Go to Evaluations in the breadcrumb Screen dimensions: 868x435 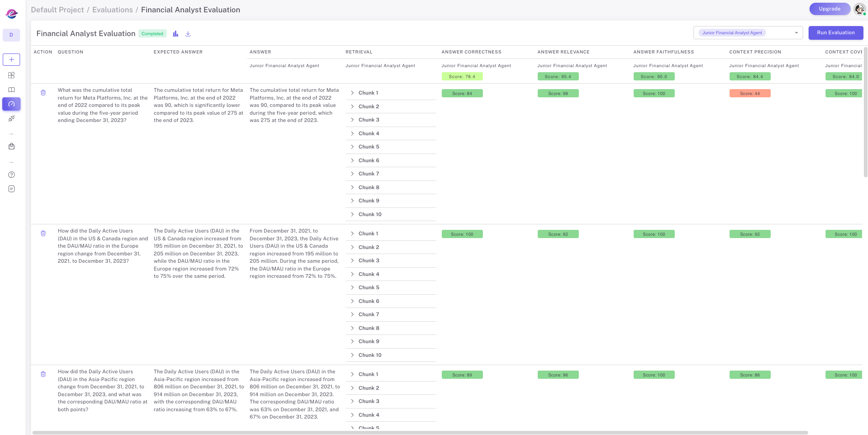click(112, 10)
